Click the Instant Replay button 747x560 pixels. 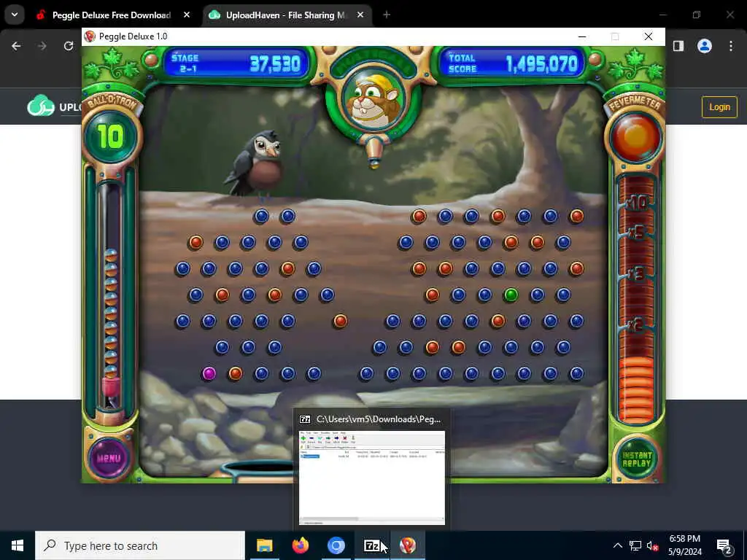tap(636, 459)
